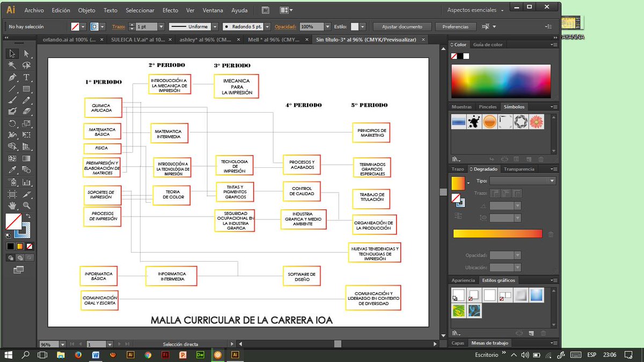Select the Pen tool
This screenshot has width=644, height=362.
[x=12, y=77]
